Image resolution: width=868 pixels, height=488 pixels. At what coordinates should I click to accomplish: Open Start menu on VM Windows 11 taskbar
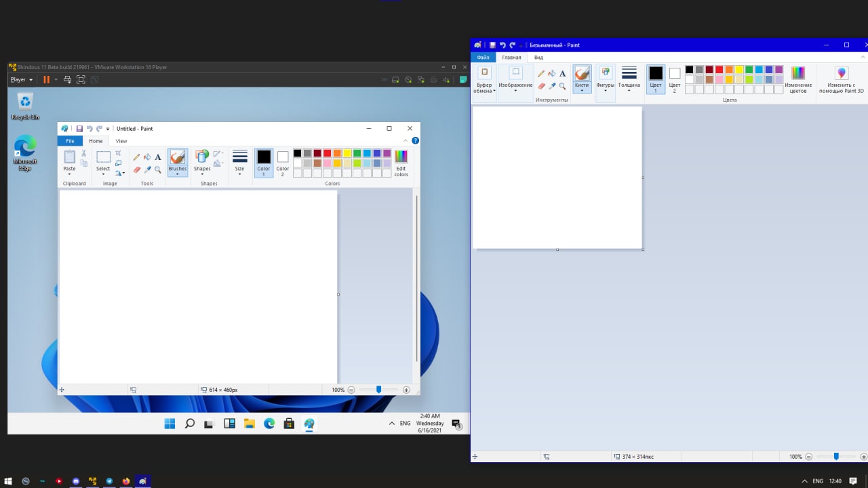point(170,424)
